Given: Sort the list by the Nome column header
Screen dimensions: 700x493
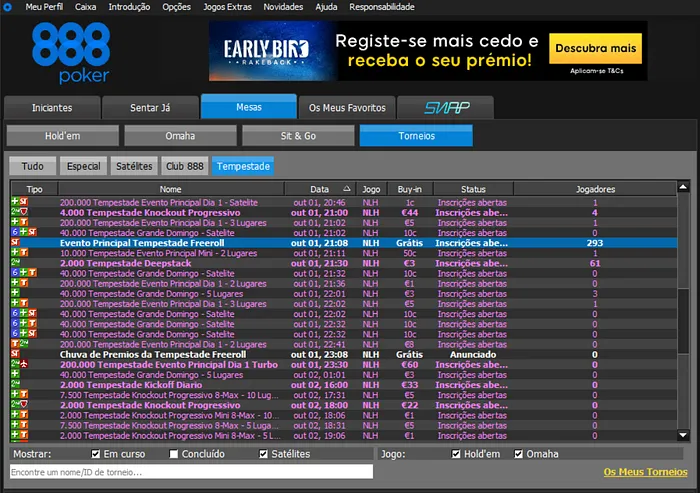Looking at the screenshot, I should 171,189.
